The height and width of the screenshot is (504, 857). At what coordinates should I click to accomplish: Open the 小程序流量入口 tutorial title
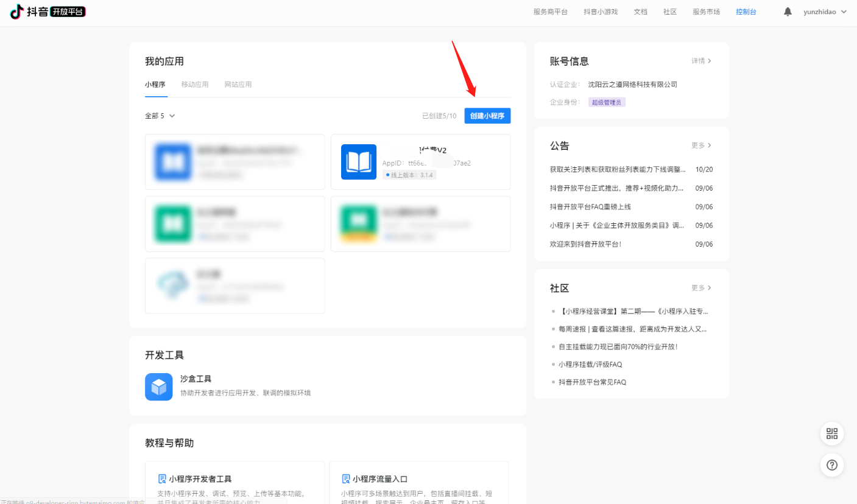[380, 479]
